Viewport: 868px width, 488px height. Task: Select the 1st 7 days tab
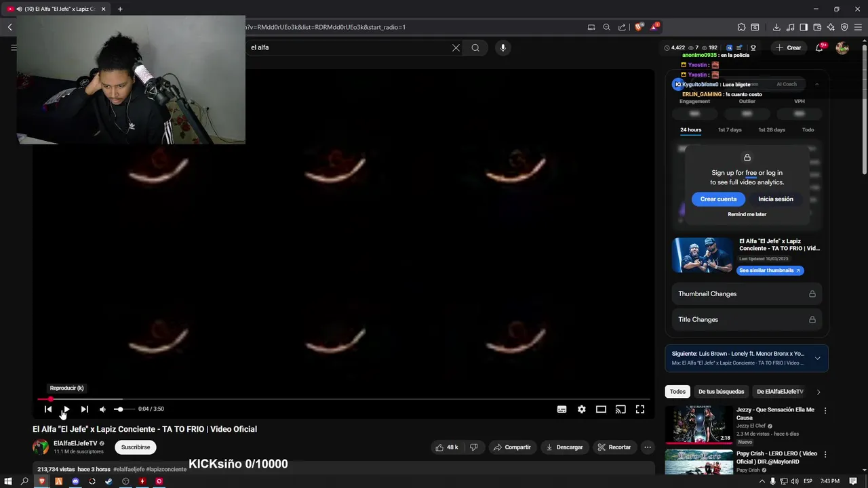[x=730, y=129]
